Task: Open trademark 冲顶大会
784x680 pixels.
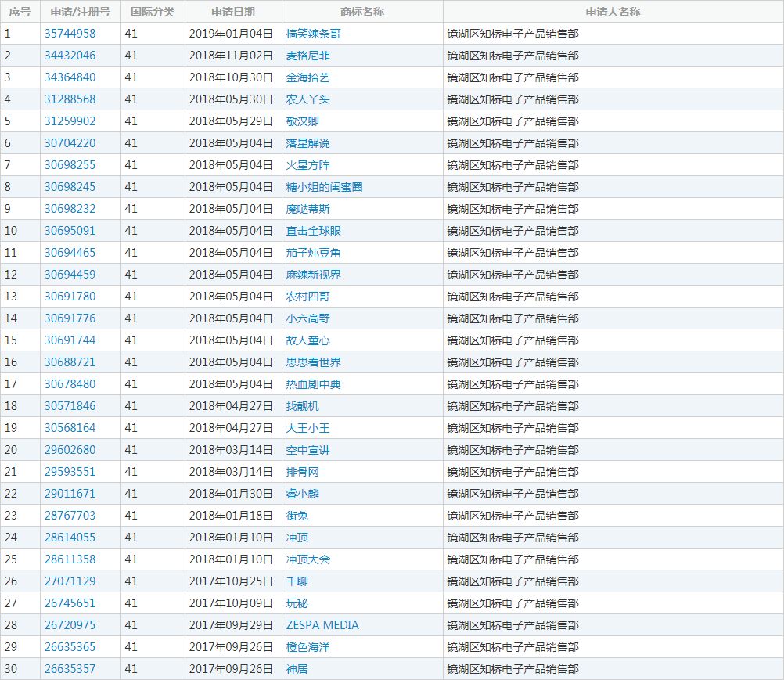Action: pos(308,559)
